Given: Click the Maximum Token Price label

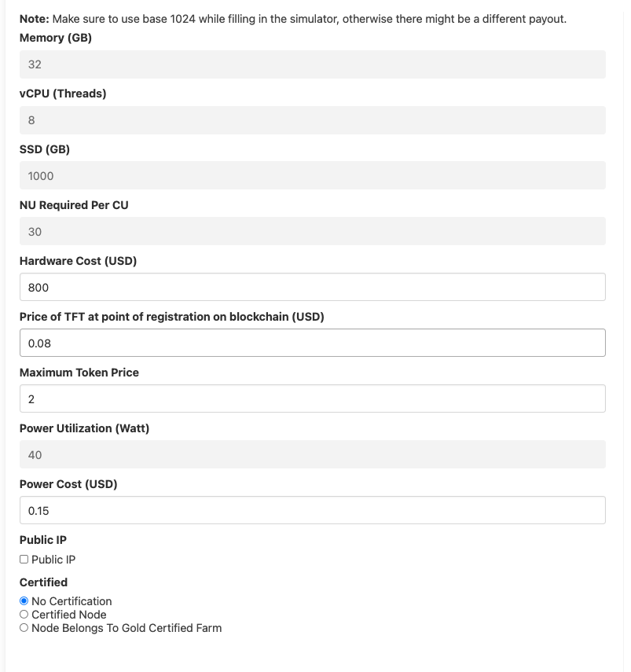Looking at the screenshot, I should tap(79, 372).
